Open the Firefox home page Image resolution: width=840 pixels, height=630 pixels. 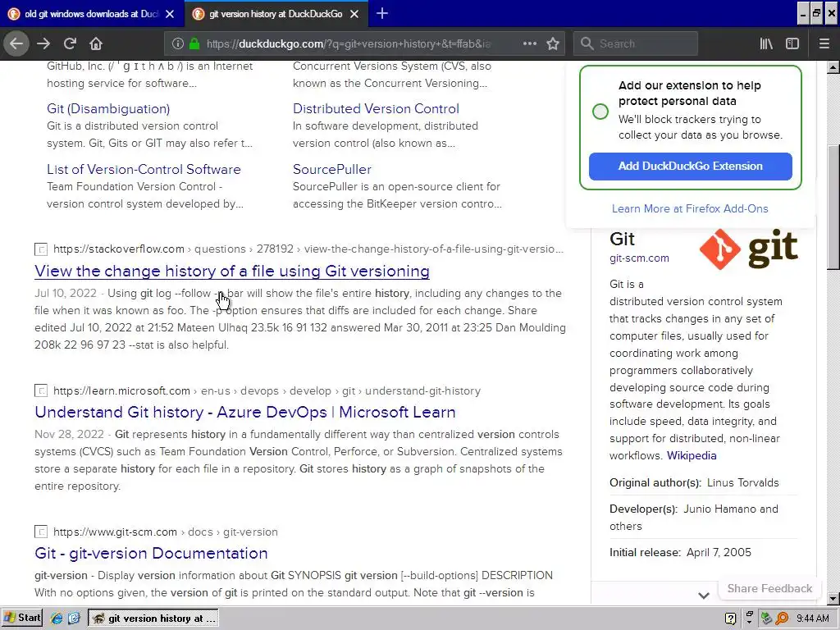click(x=96, y=43)
